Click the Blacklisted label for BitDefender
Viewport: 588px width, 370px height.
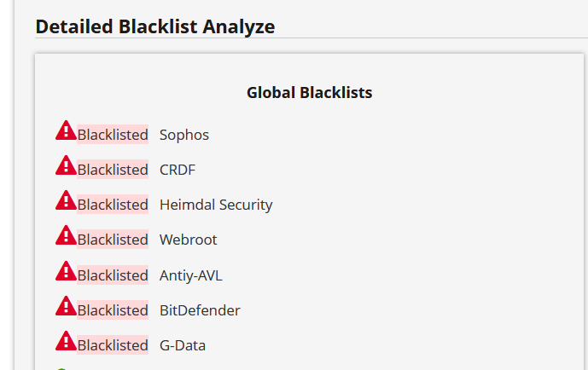[x=113, y=310]
